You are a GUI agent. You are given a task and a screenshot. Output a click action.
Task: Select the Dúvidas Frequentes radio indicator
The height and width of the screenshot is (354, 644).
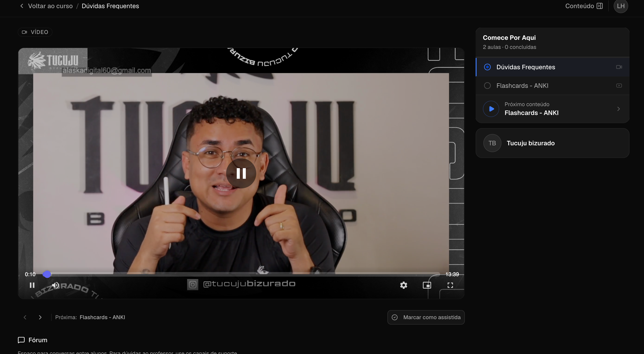[487, 67]
